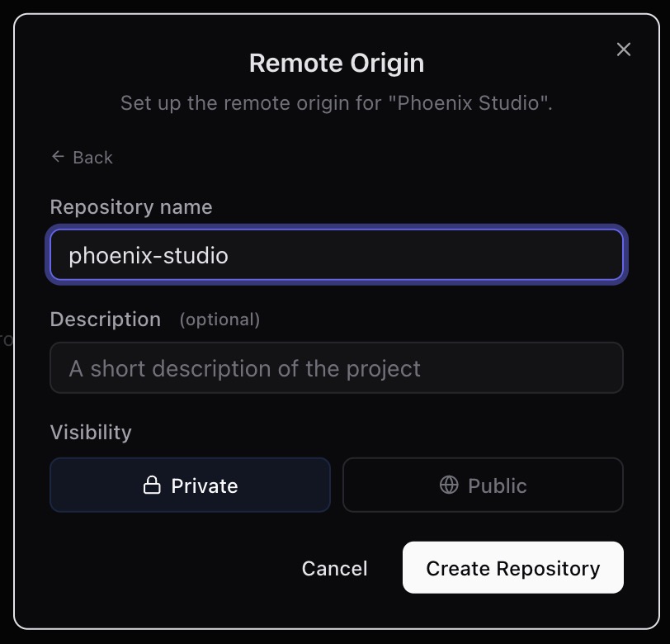Click the Phoenix Studio subtitle text
Image resolution: width=670 pixels, height=644 pixels.
335,102
